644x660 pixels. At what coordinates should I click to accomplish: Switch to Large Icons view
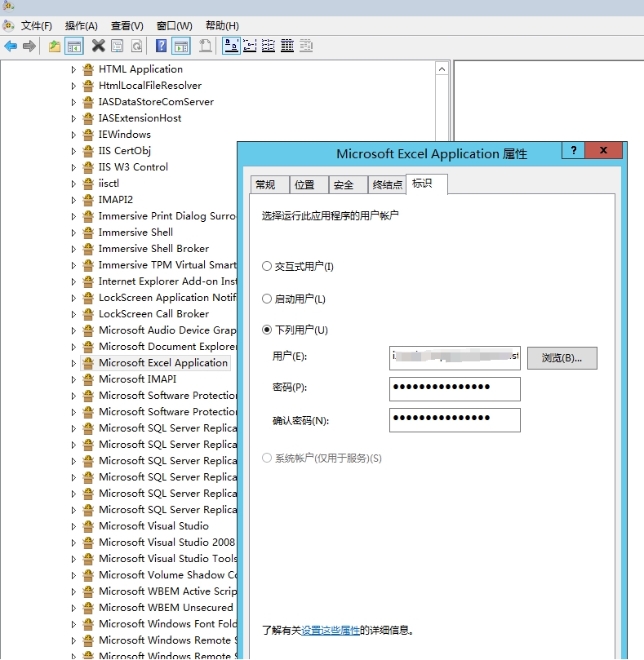pyautogui.click(x=231, y=46)
